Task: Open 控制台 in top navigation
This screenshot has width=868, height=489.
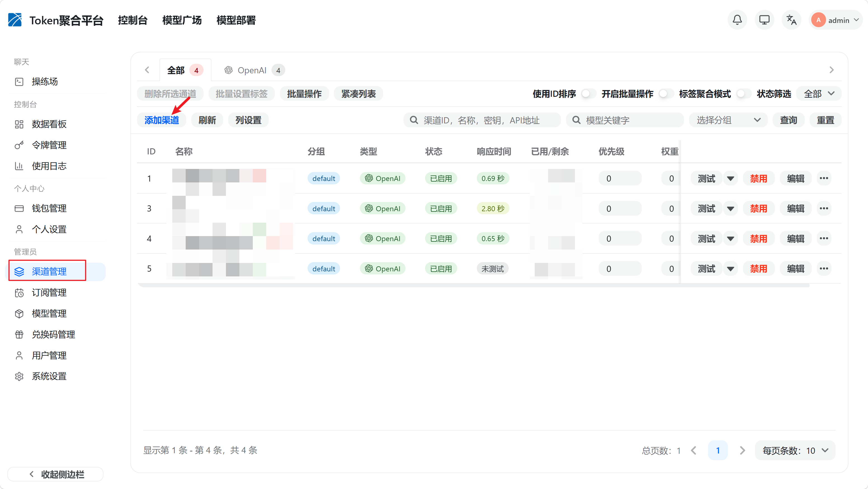Action: click(133, 20)
